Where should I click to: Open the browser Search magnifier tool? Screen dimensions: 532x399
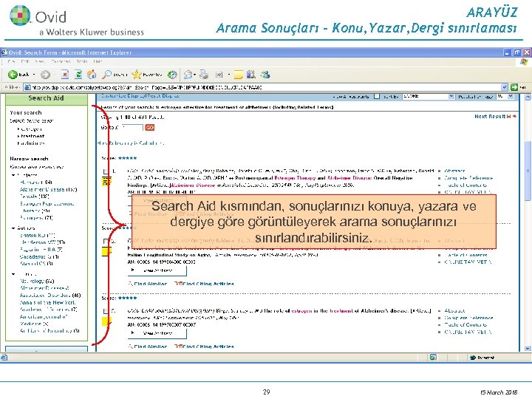[x=107, y=75]
